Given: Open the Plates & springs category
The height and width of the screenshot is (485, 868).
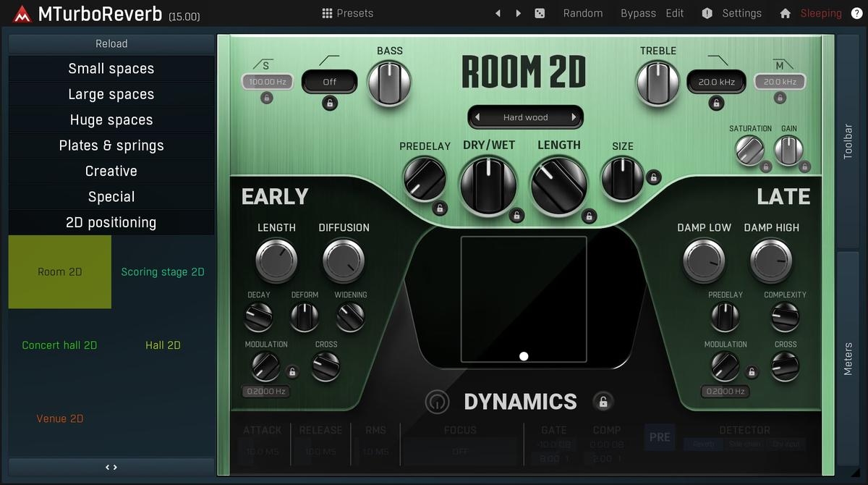Looking at the screenshot, I should point(111,145).
